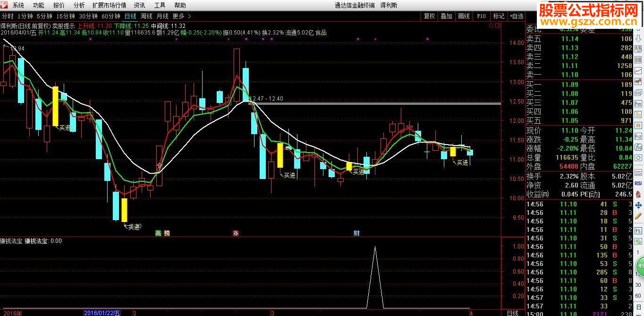Click the 画线 draw-line button

[x=464, y=16]
